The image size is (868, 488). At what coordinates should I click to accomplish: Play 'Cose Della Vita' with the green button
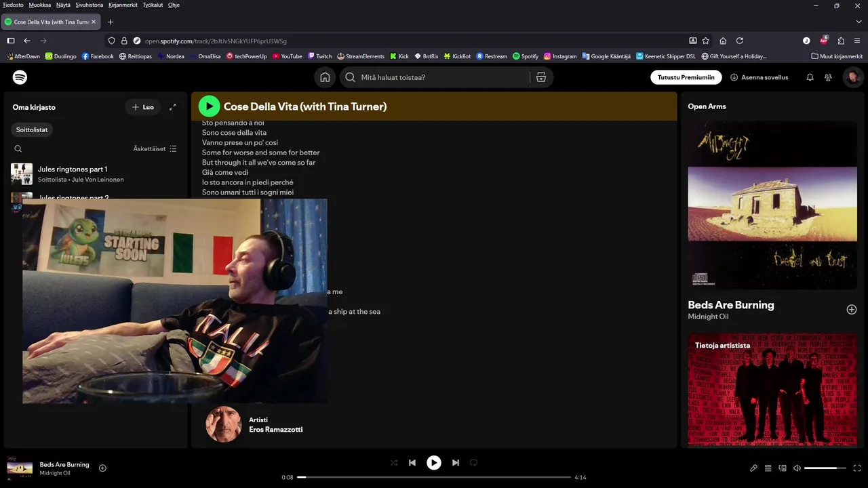pos(209,106)
